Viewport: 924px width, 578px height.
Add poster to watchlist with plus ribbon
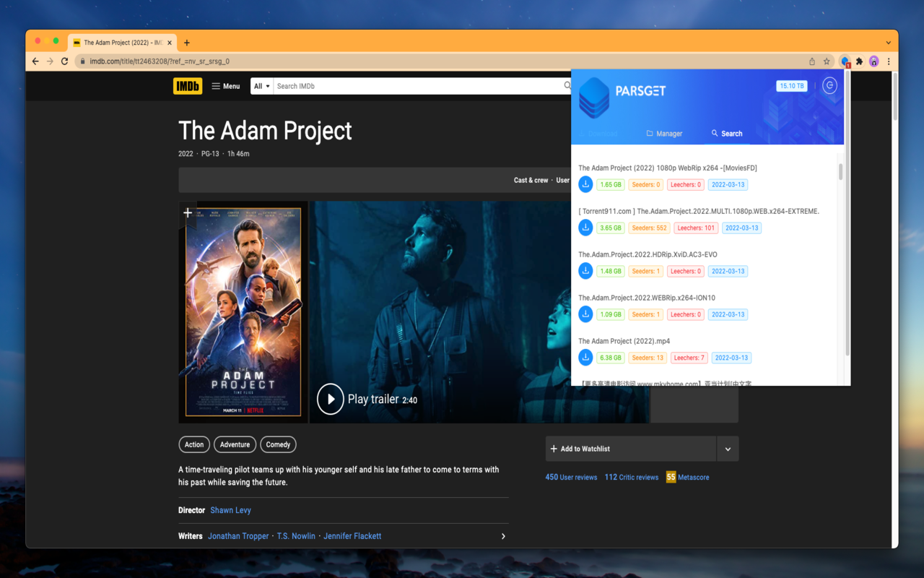pos(188,213)
